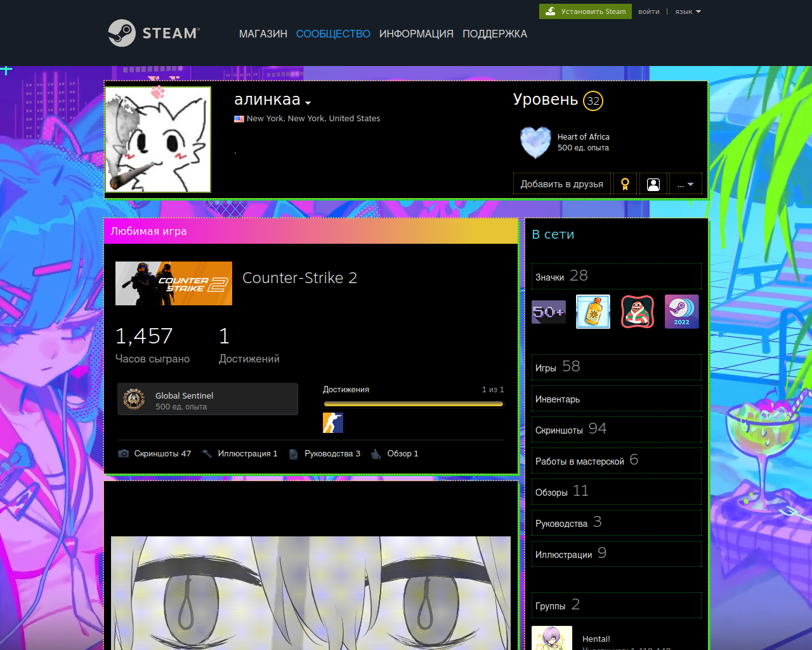Open the snake holiday badge
This screenshot has width=812, height=650.
tap(638, 312)
